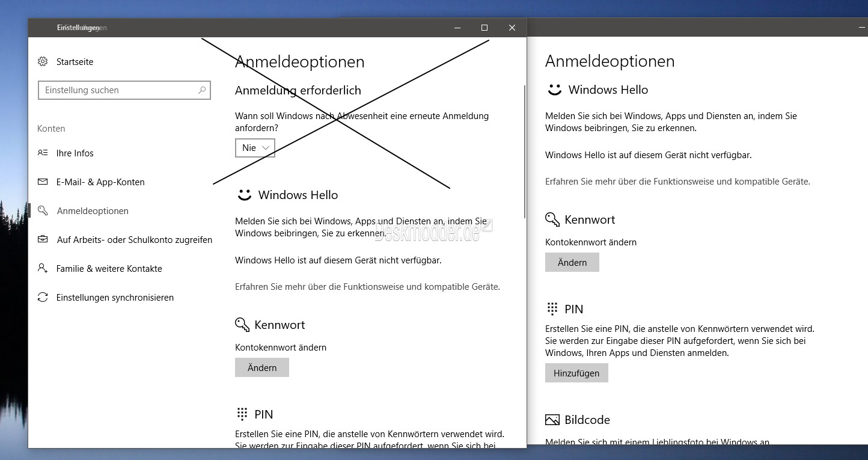Click the search magnifier in Einstellung suchen

coord(202,90)
